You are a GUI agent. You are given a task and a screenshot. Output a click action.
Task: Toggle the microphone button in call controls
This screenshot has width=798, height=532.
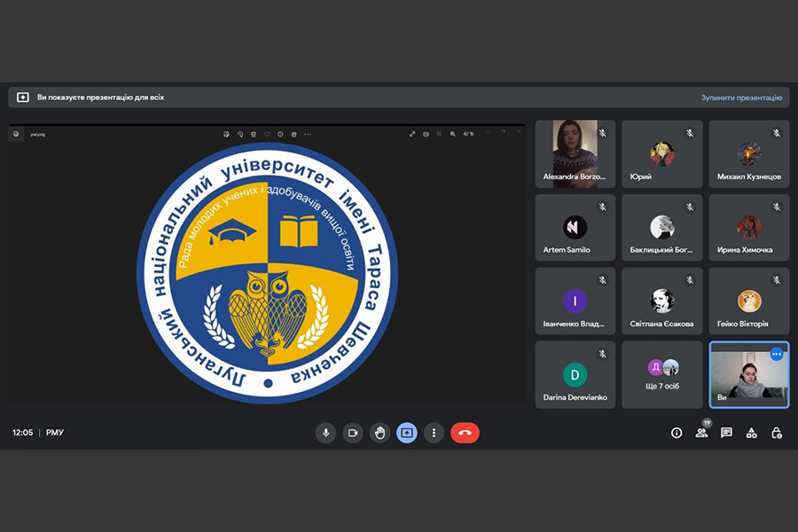click(x=326, y=433)
